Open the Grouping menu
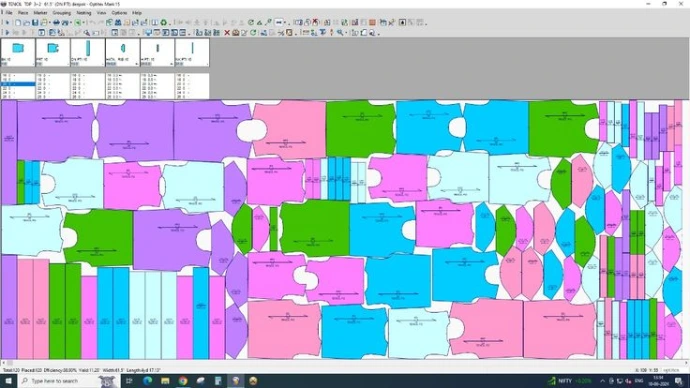Image resolution: width=690 pixels, height=388 pixels. (62, 13)
